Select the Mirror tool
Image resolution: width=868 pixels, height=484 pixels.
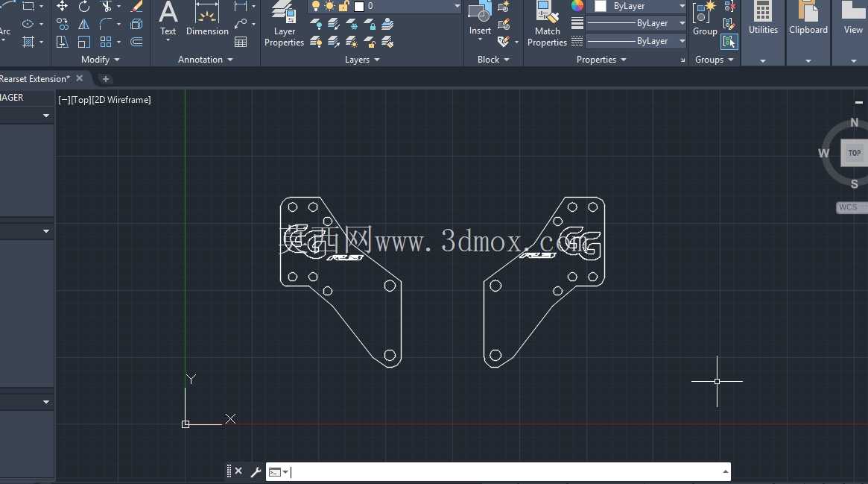pyautogui.click(x=84, y=25)
